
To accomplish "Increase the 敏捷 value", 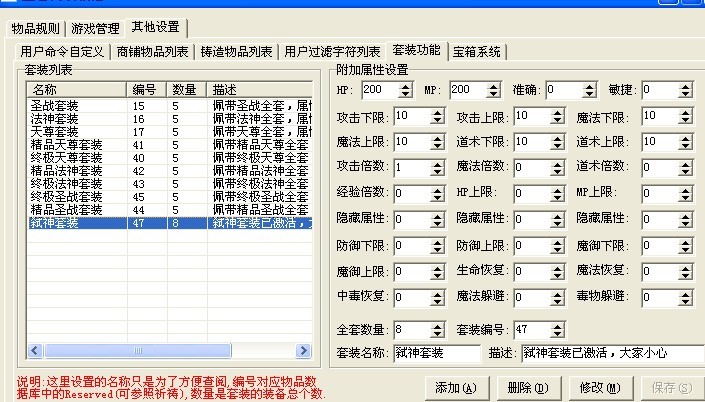I will [685, 86].
